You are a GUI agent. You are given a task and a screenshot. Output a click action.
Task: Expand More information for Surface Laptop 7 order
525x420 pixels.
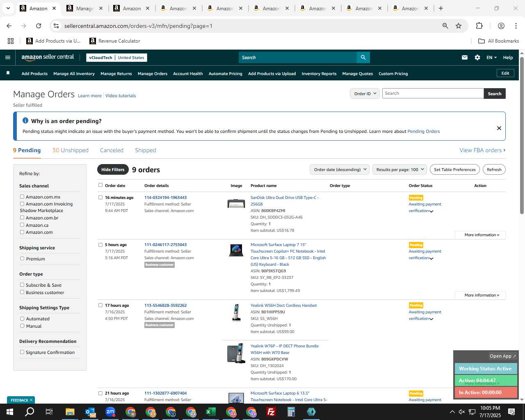pyautogui.click(x=480, y=295)
